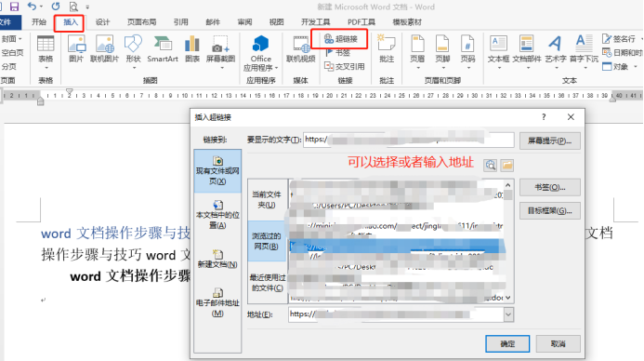Click scroll down arrow in file list
644x361 pixels.
click(x=508, y=298)
